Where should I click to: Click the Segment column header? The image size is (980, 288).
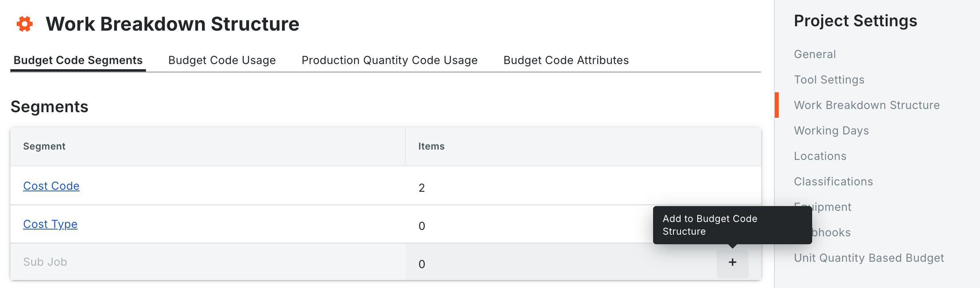tap(44, 146)
